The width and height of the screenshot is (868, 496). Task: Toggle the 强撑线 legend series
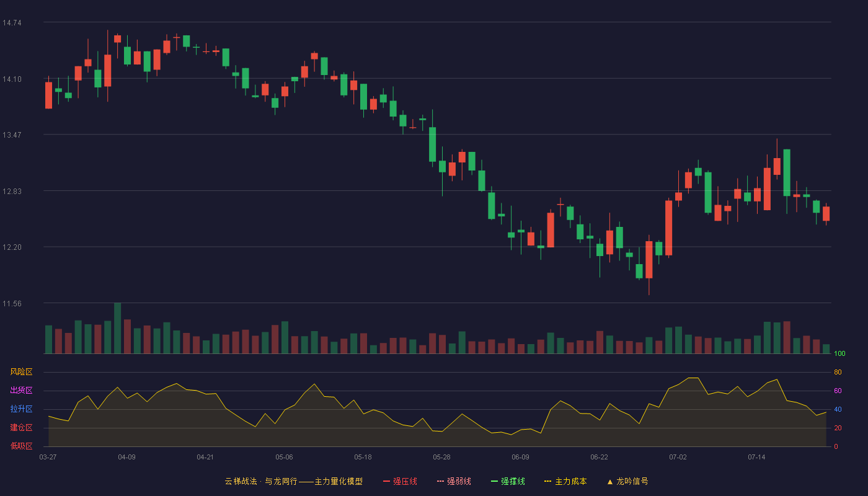click(x=508, y=481)
